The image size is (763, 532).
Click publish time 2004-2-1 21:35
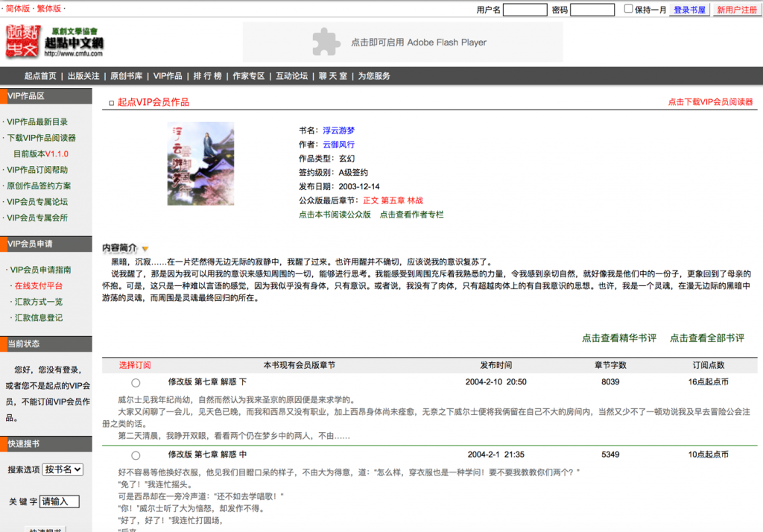click(x=496, y=455)
